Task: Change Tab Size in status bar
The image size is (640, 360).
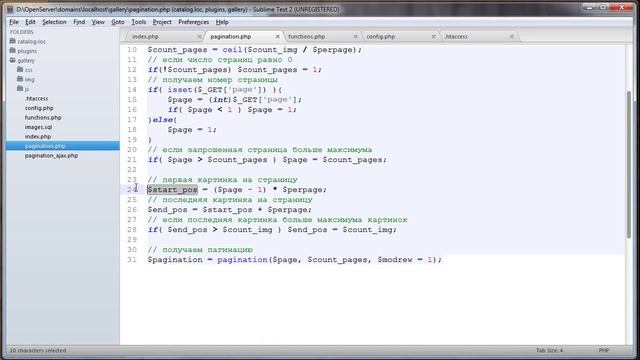Action: (549, 350)
